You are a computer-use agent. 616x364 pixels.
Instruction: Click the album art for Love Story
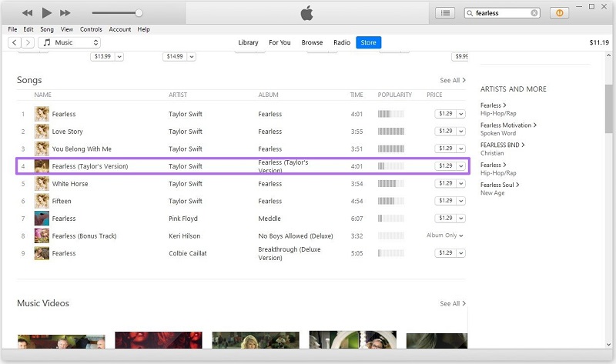(42, 132)
